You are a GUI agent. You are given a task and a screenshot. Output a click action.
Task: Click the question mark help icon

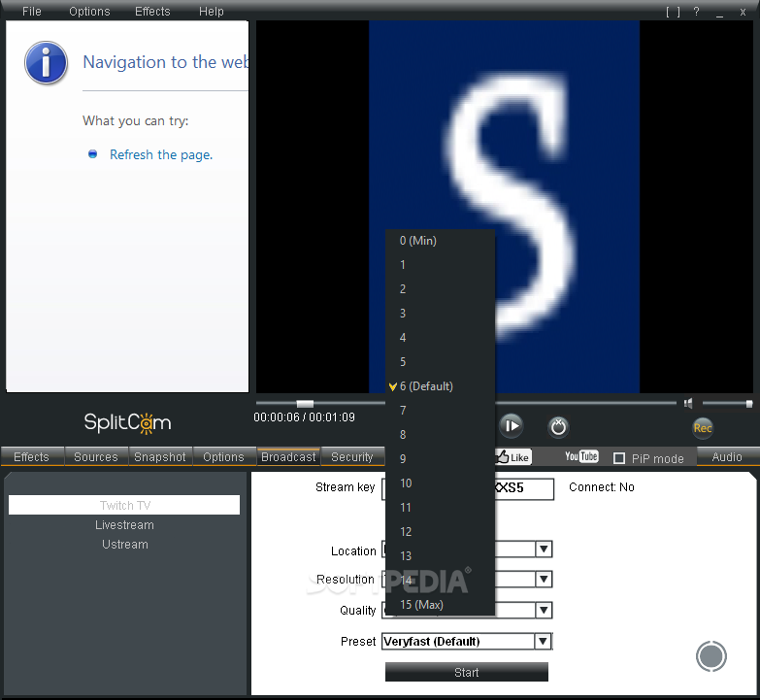point(697,12)
